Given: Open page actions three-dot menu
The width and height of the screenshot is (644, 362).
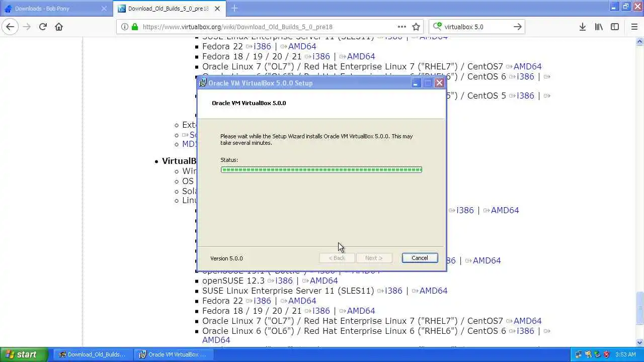Looking at the screenshot, I should (401, 27).
